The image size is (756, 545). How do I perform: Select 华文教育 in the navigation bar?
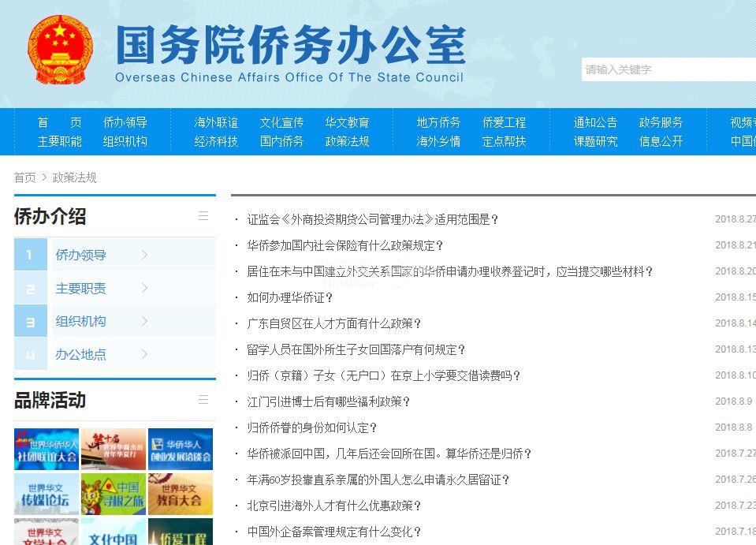[x=347, y=122]
